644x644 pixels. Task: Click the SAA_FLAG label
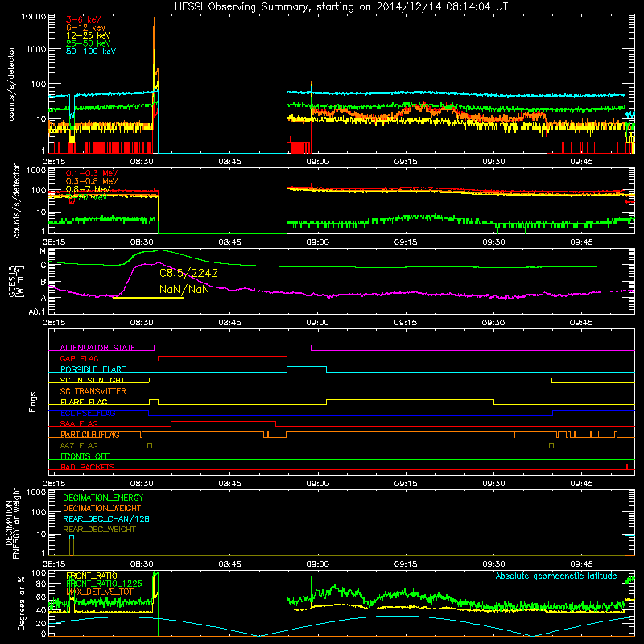coord(79,423)
